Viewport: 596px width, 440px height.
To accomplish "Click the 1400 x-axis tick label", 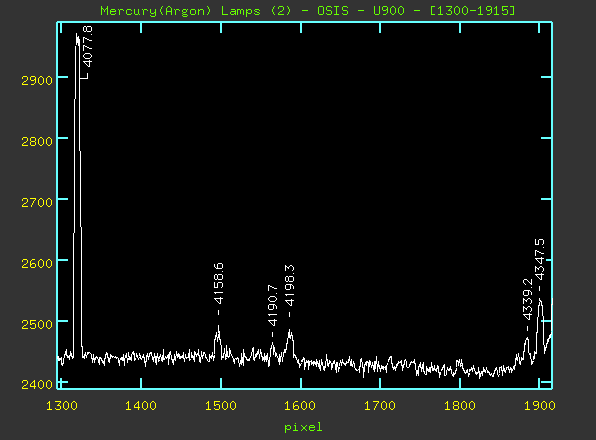I will (x=141, y=406).
